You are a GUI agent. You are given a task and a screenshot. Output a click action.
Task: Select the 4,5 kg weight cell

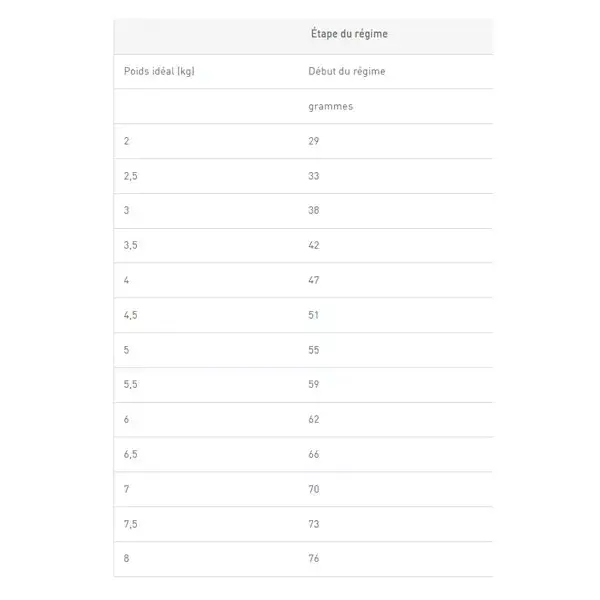point(130,315)
